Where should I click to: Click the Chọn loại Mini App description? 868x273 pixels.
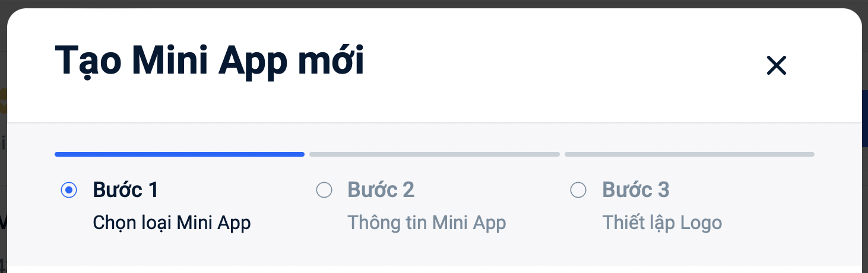coord(172,223)
